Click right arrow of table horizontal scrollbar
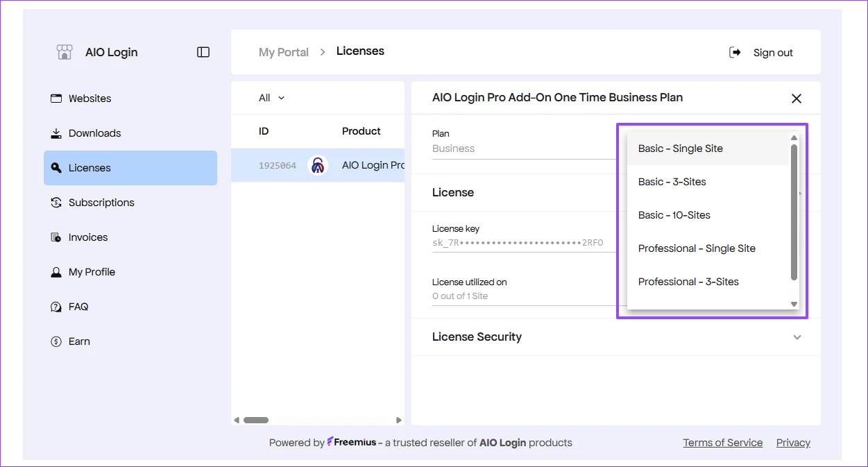This screenshot has height=467, width=868. pos(399,420)
